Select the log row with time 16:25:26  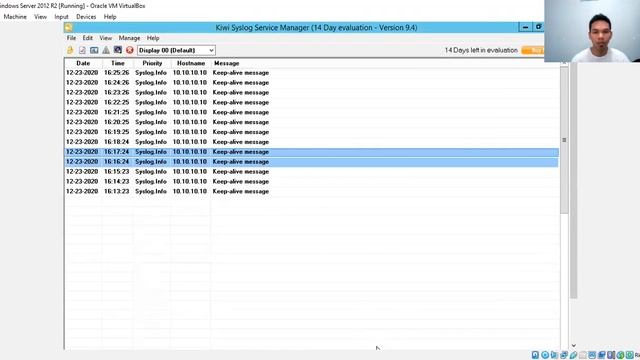pyautogui.click(x=312, y=73)
